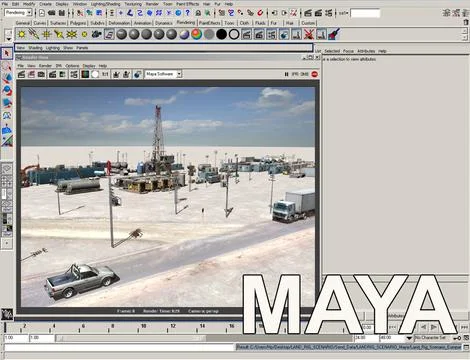
Task: Enable select by object type mode
Action: 89,13
